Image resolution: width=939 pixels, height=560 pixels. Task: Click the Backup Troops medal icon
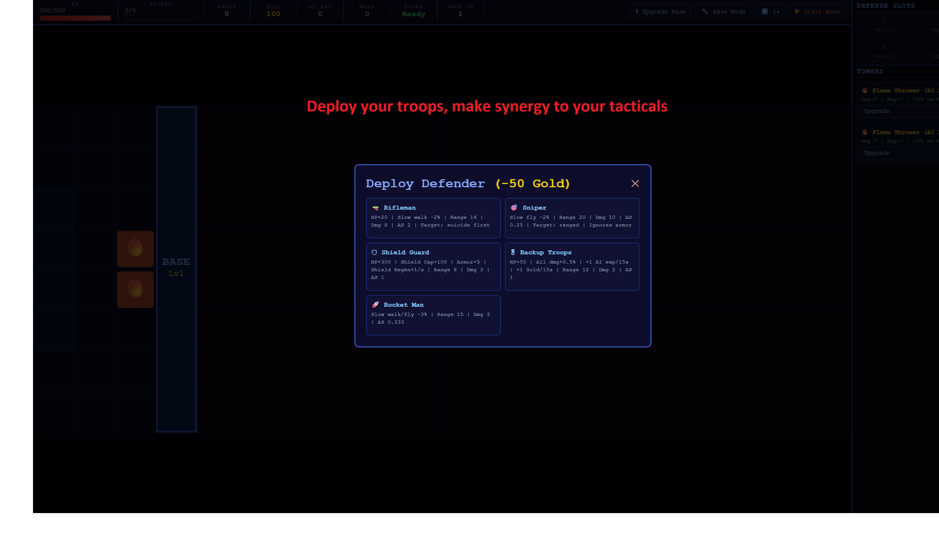pyautogui.click(x=513, y=253)
